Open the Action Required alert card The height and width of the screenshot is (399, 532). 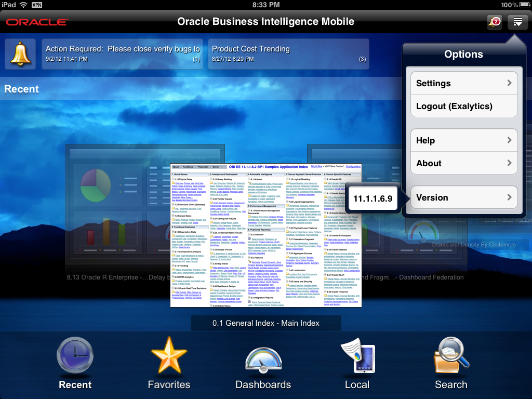coord(122,54)
